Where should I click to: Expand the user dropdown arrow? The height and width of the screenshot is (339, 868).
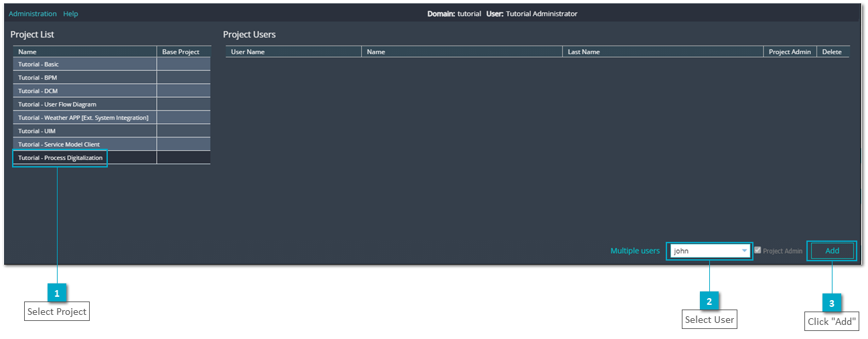tap(744, 251)
